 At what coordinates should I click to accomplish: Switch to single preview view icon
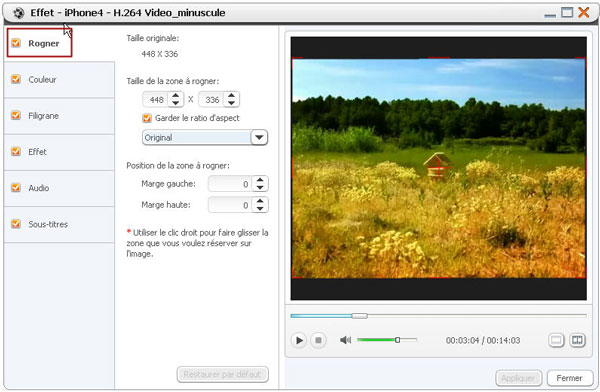pos(556,340)
